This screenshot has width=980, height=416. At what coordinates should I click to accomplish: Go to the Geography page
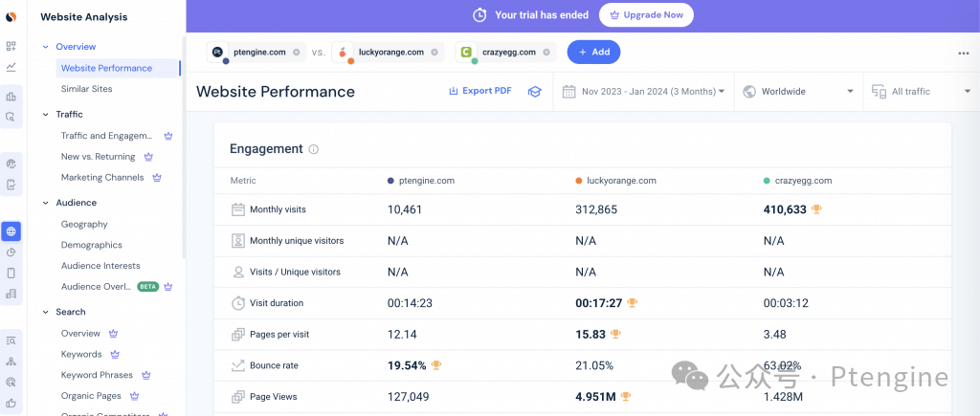pos(84,224)
